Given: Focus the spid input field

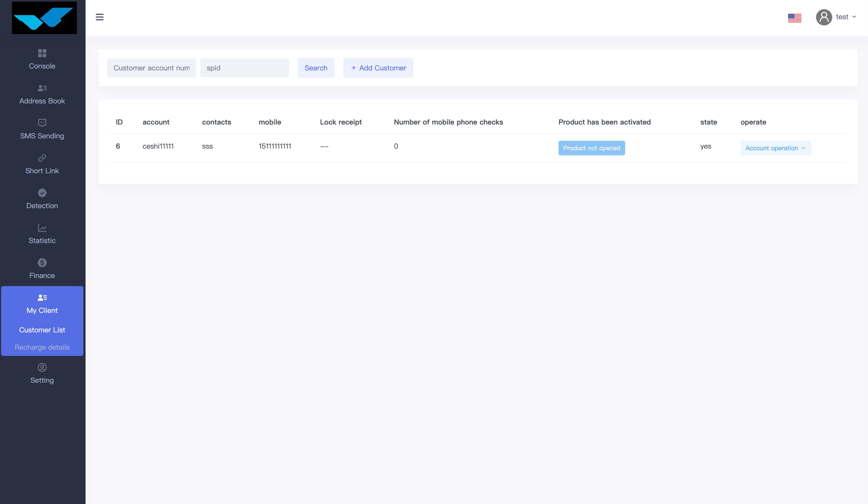Looking at the screenshot, I should [244, 68].
